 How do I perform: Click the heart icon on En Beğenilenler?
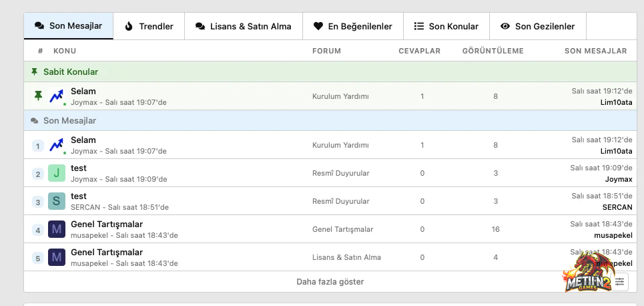(318, 26)
